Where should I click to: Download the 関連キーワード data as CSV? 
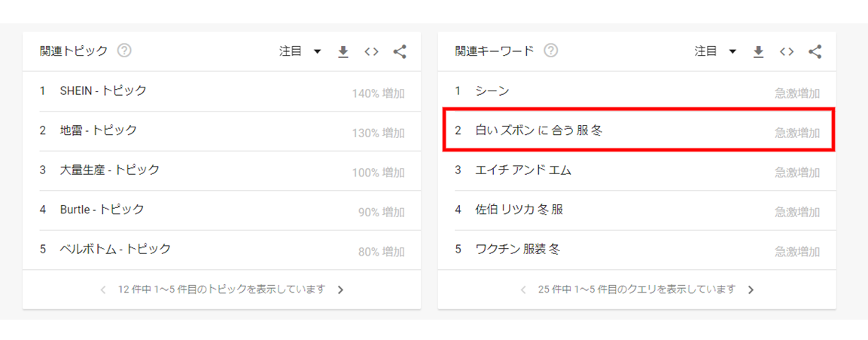tap(758, 52)
